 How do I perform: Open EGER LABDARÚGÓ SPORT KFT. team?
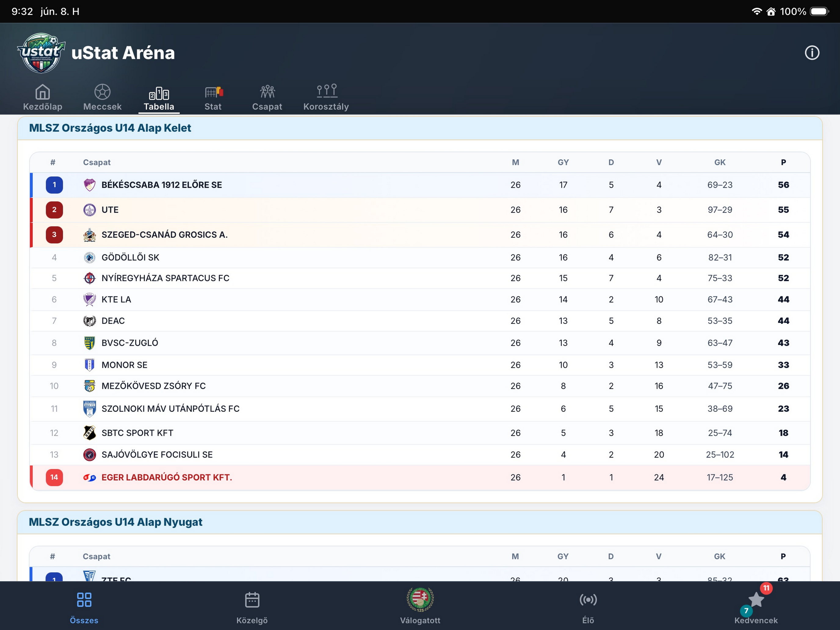pos(167,477)
